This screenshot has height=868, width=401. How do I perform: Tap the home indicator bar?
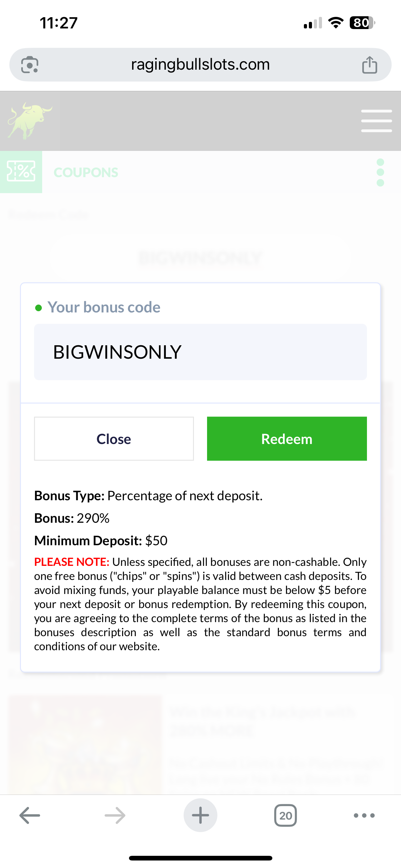[x=200, y=858]
